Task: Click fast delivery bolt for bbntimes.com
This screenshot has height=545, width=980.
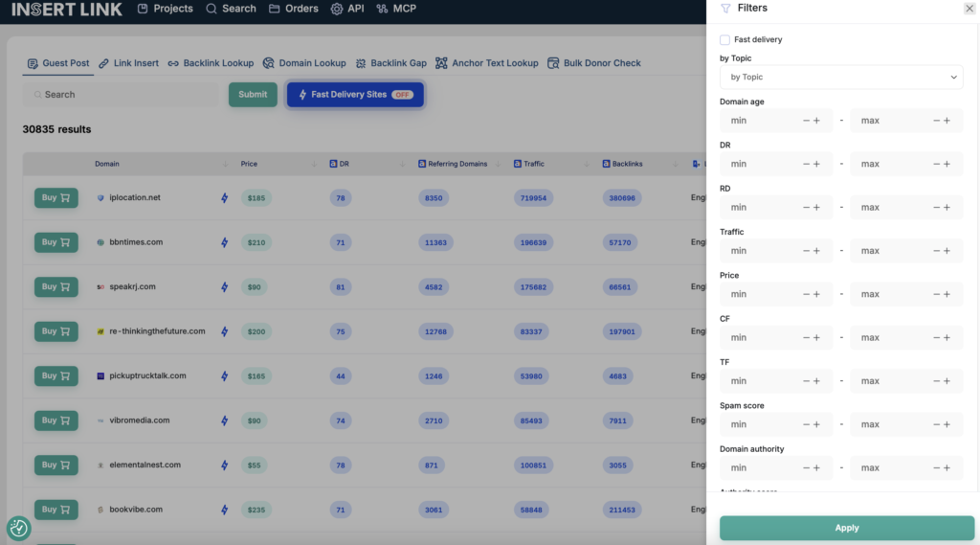Action: point(224,242)
